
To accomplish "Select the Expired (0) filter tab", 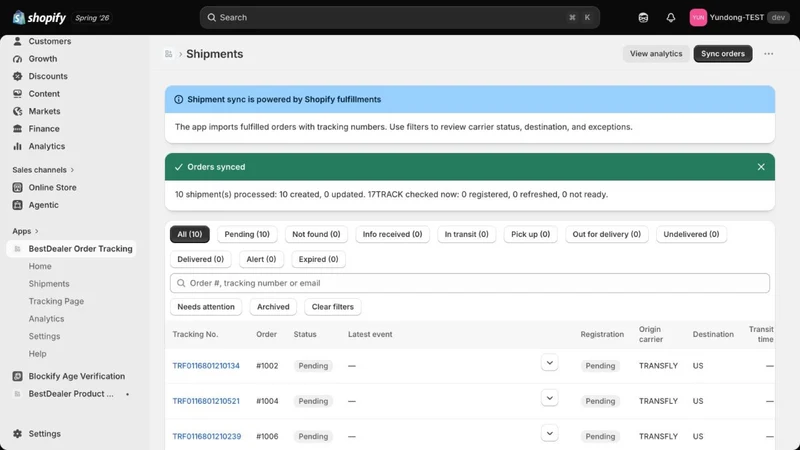I will click(x=318, y=259).
